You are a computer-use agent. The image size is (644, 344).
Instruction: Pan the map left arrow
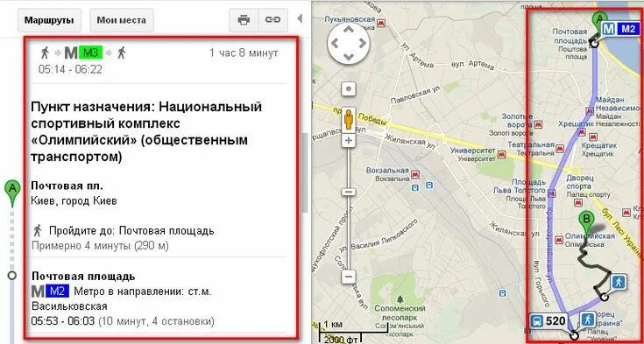click(335, 43)
